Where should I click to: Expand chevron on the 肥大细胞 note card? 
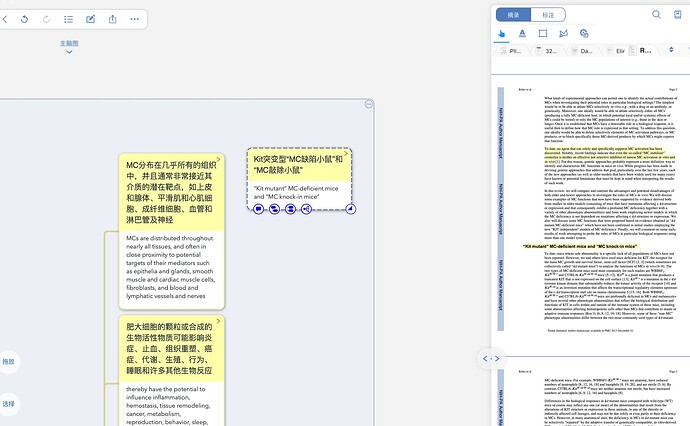(218, 321)
